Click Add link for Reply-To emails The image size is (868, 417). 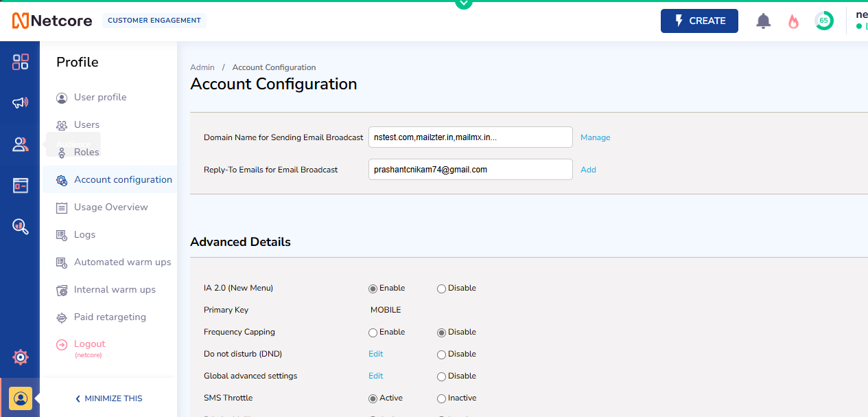(x=588, y=170)
